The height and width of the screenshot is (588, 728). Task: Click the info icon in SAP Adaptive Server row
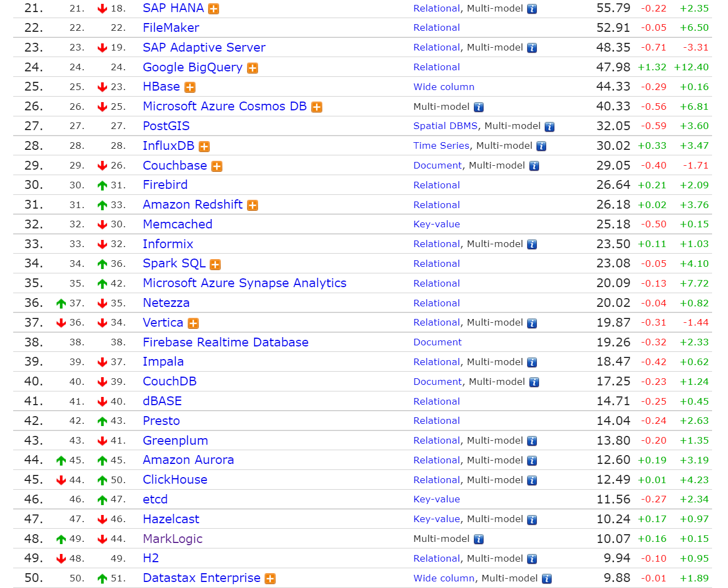(x=532, y=48)
